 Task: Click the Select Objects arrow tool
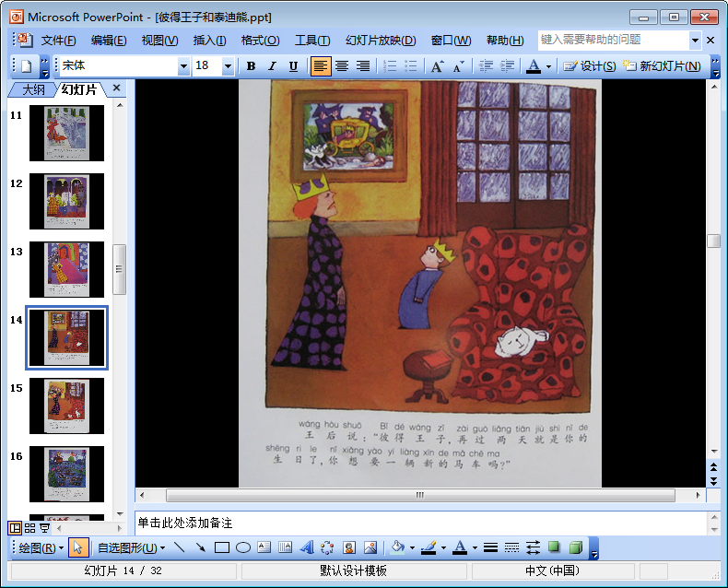pos(78,548)
